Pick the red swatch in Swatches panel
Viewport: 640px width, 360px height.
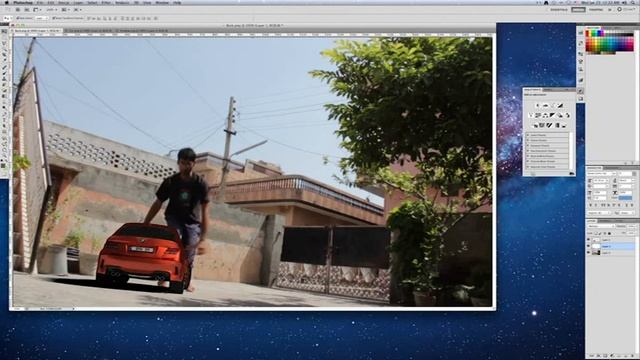(x=588, y=33)
